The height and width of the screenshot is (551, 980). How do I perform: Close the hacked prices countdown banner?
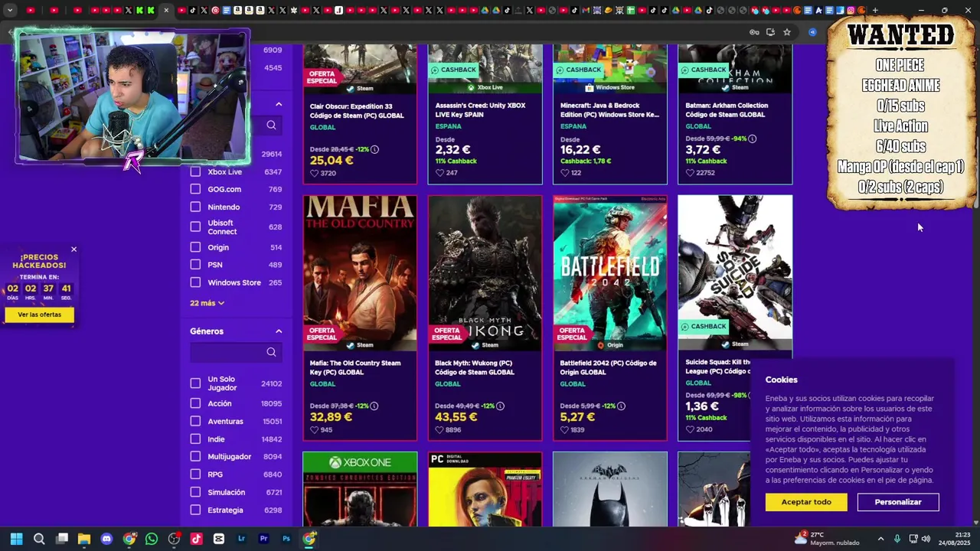pyautogui.click(x=73, y=249)
